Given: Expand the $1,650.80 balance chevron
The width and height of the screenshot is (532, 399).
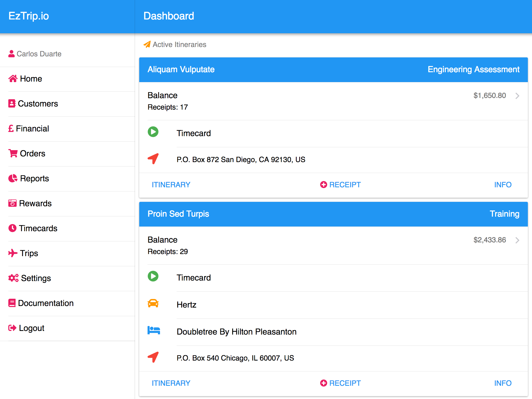Looking at the screenshot, I should [517, 96].
